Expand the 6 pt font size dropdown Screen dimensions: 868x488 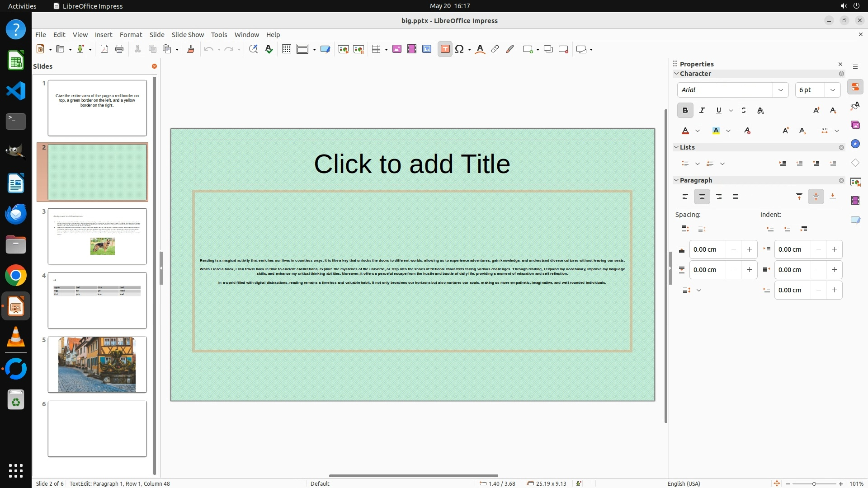click(x=832, y=90)
